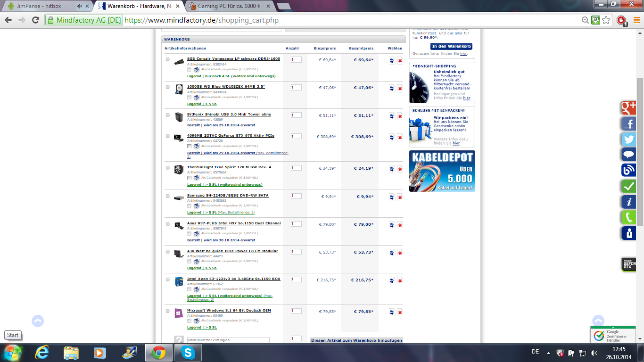Screen dimensions: 644x362
Task: Click NVIDIA GeForce GTX badge on right edge
Action: [x=628, y=264]
